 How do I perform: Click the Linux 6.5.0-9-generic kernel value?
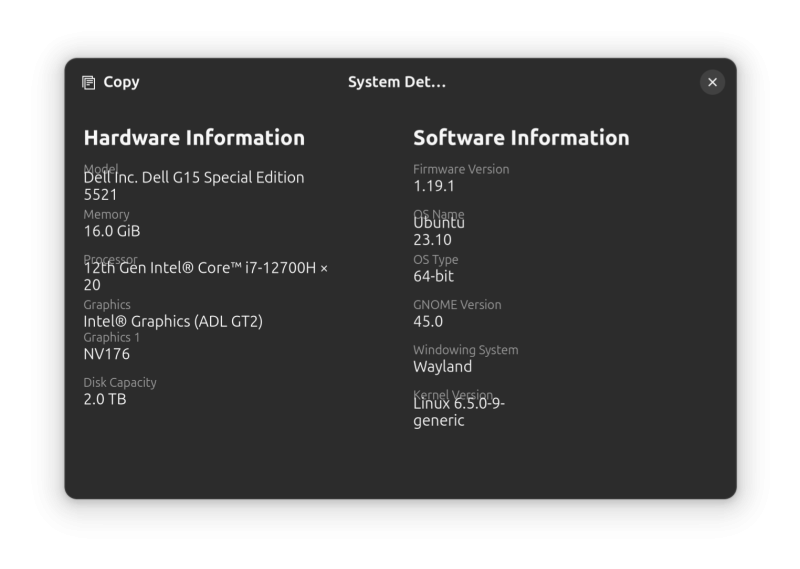click(x=459, y=412)
